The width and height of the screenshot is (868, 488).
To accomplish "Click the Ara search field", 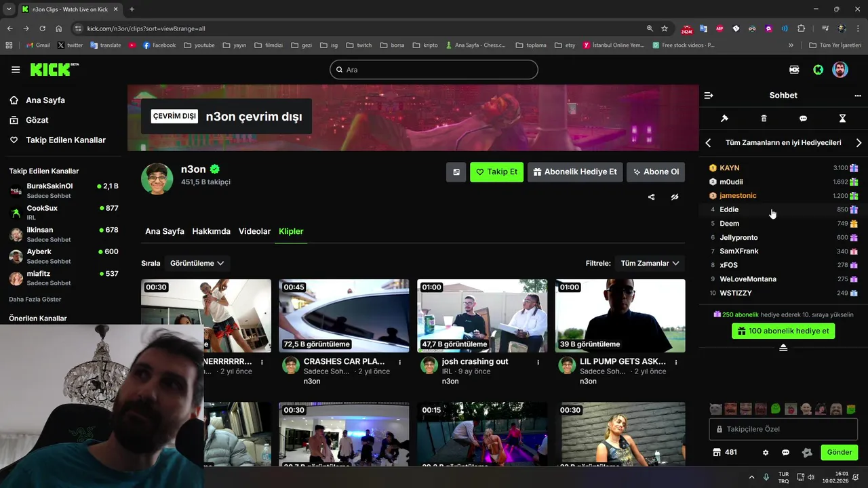I will tap(434, 70).
